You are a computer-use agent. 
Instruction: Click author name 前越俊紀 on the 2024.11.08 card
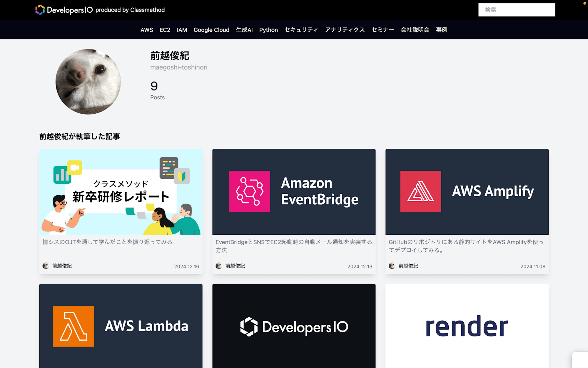408,266
